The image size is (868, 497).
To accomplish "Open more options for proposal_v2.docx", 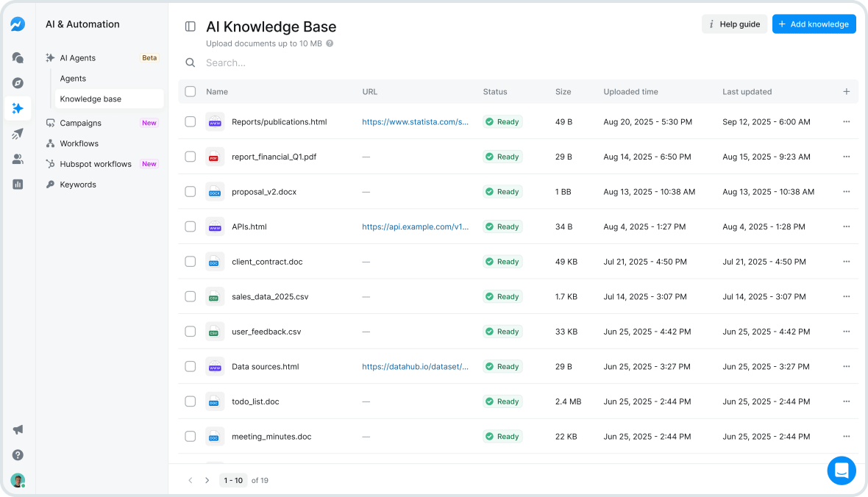I will coord(847,191).
